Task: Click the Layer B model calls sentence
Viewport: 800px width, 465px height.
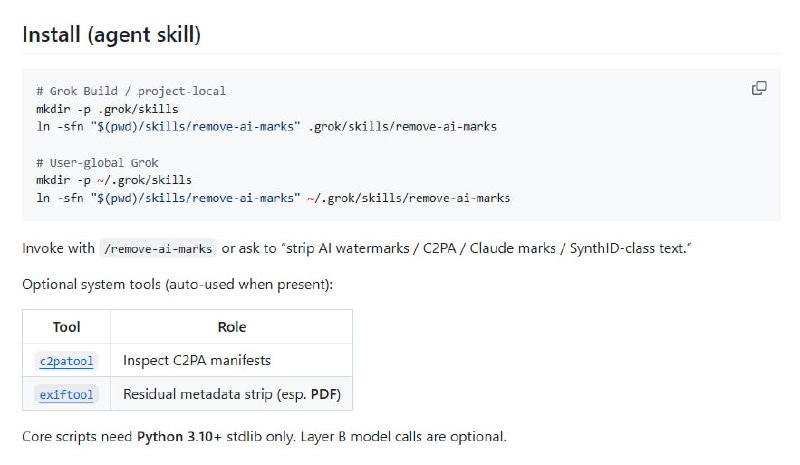Action: pyautogui.click(x=404, y=437)
